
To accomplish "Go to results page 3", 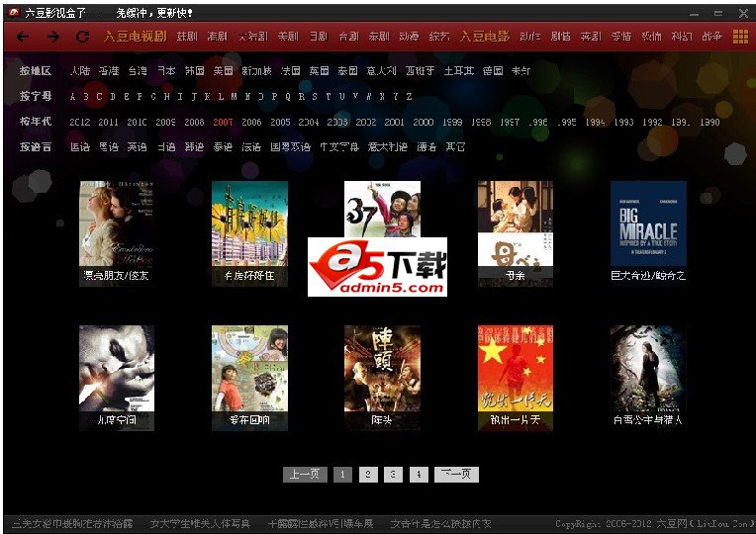I will (394, 475).
